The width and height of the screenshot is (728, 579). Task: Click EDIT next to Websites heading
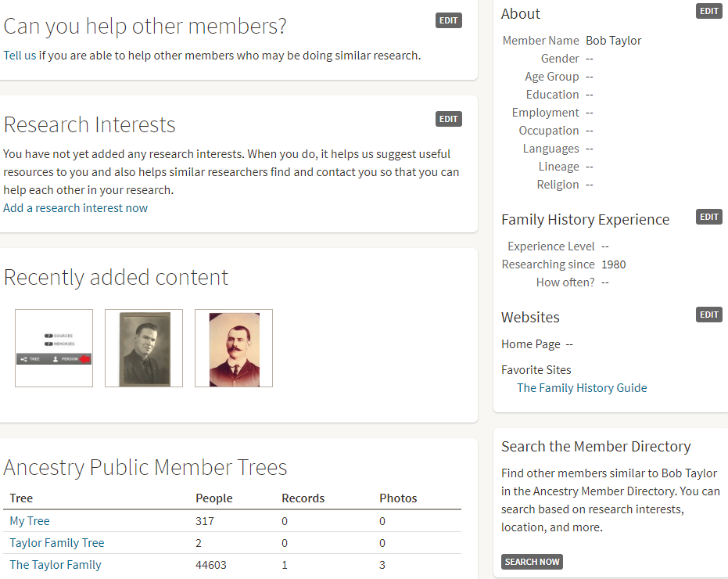708,315
